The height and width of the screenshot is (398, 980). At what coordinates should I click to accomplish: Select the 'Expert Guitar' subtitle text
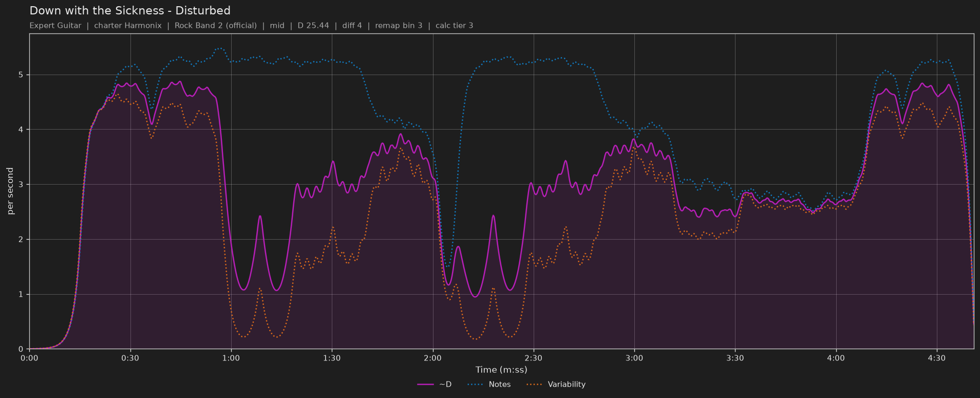pyautogui.click(x=55, y=26)
